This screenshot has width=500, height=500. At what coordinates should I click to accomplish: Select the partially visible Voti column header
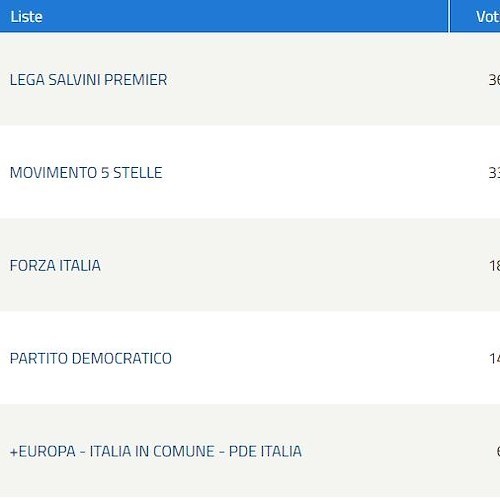point(488,17)
